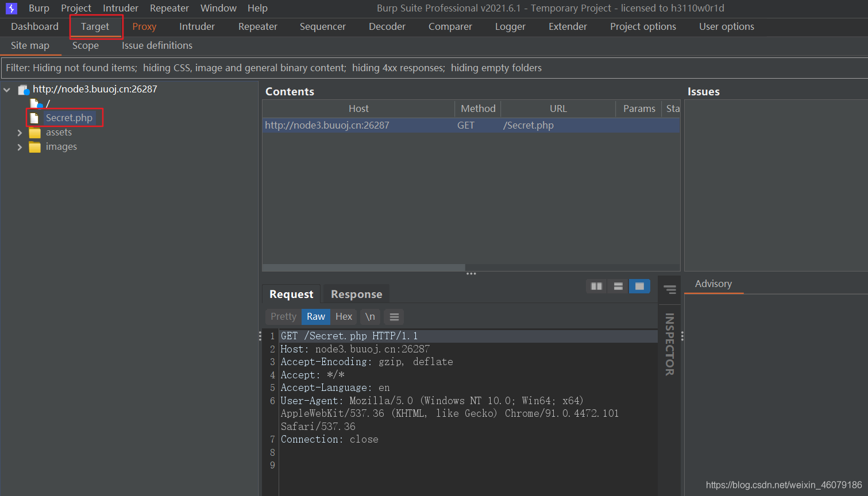Screen dimensions: 868x496
Task: Open the Project menu
Action: (x=76, y=8)
